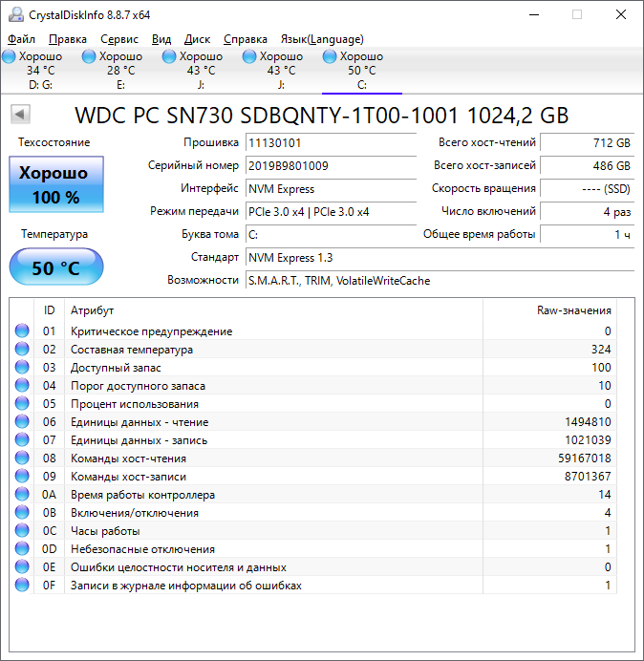
Task: Click status orb of attribute 01
Action: pos(22,330)
